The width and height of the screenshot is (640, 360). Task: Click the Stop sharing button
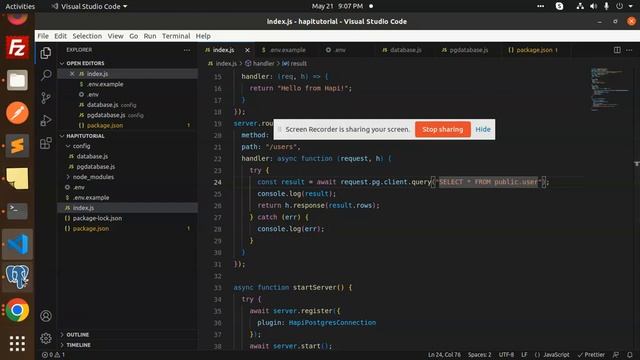[442, 129]
